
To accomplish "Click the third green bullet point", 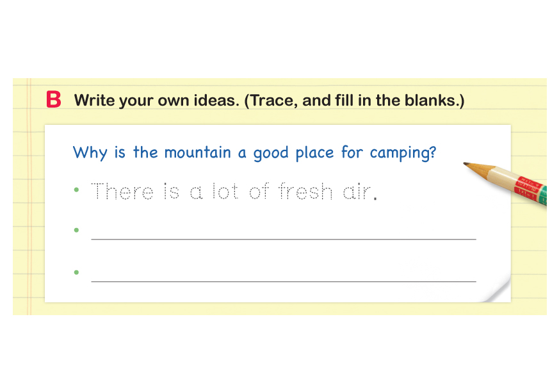I will tap(76, 272).
